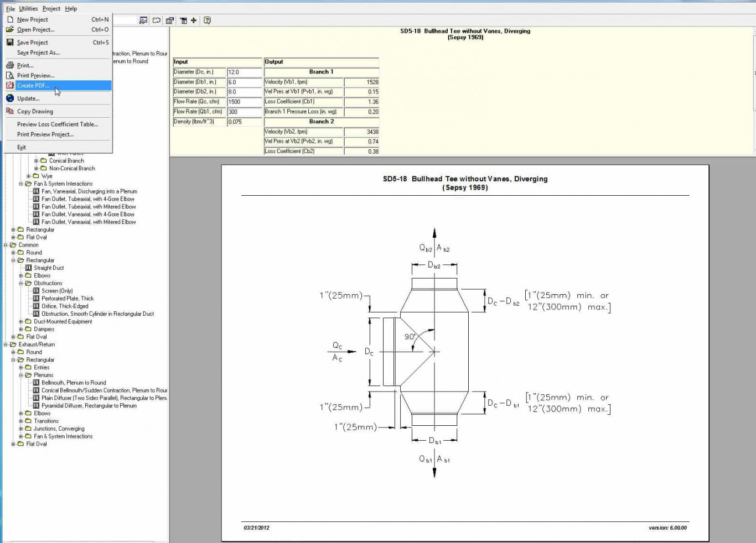Click the printer icon next to Print
Image resolution: width=756 pixels, height=543 pixels.
coord(10,65)
